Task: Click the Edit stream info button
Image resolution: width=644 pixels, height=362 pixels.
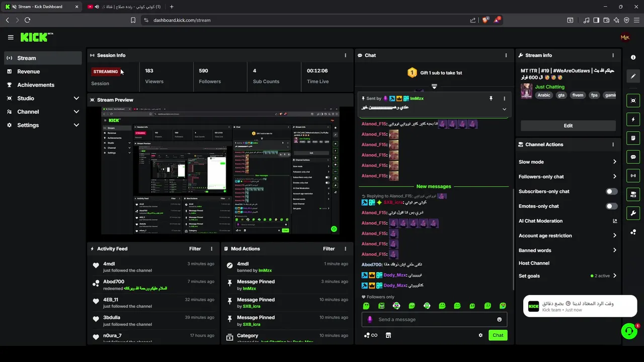Action: 568,126
